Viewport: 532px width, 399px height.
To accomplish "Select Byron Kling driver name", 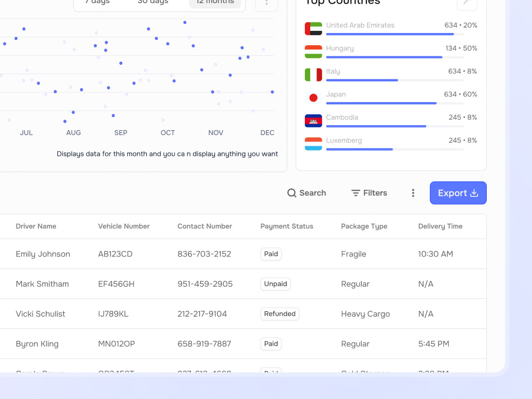I will [x=37, y=344].
